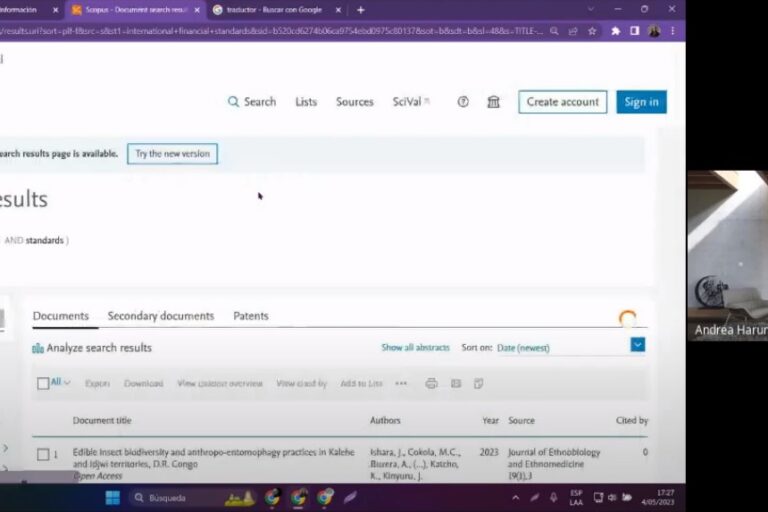Open a new browser tab
768x512 pixels.
tap(361, 10)
